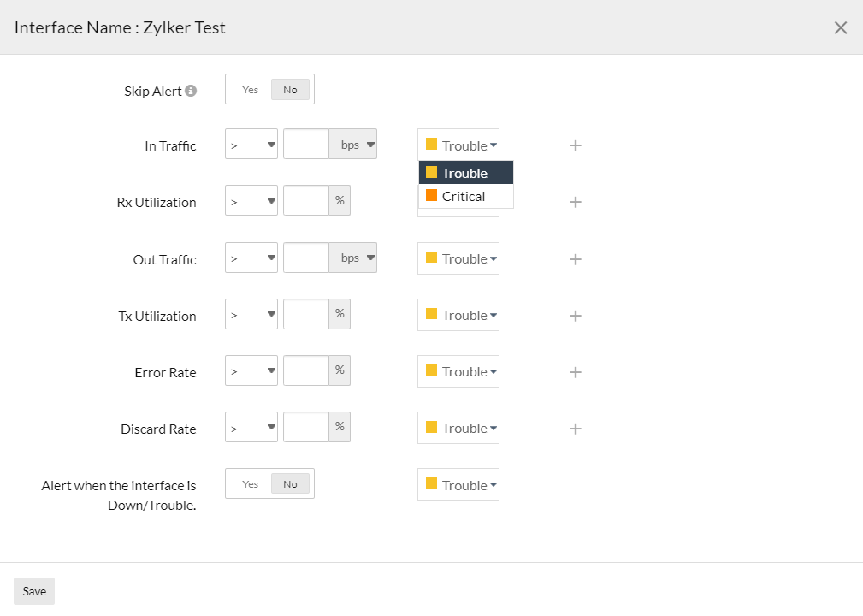
Task: Add a second Rx Utilization condition
Action: click(575, 202)
